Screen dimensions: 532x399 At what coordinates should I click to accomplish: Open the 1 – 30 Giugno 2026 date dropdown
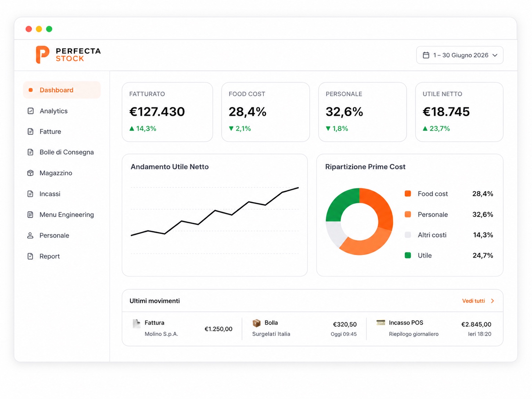pos(460,55)
